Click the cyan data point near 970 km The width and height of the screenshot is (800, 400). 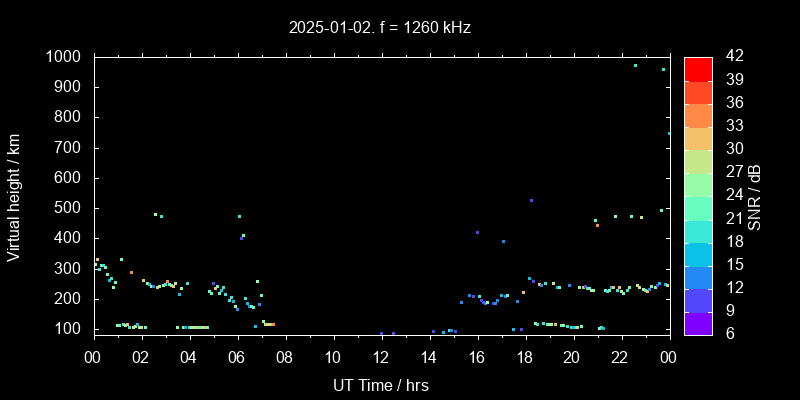635,66
